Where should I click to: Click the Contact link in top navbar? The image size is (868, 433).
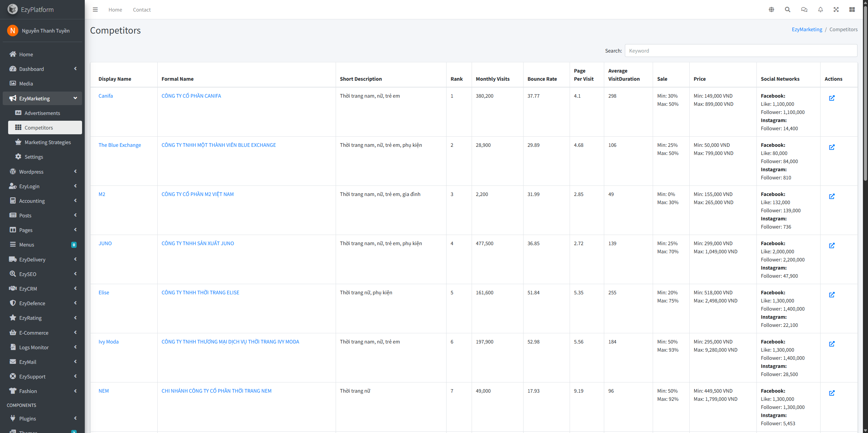coord(142,9)
